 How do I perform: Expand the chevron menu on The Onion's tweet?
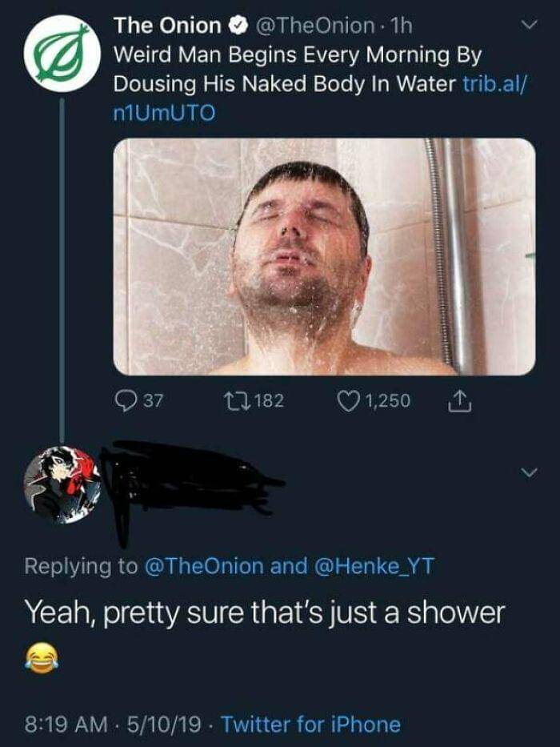click(x=526, y=26)
